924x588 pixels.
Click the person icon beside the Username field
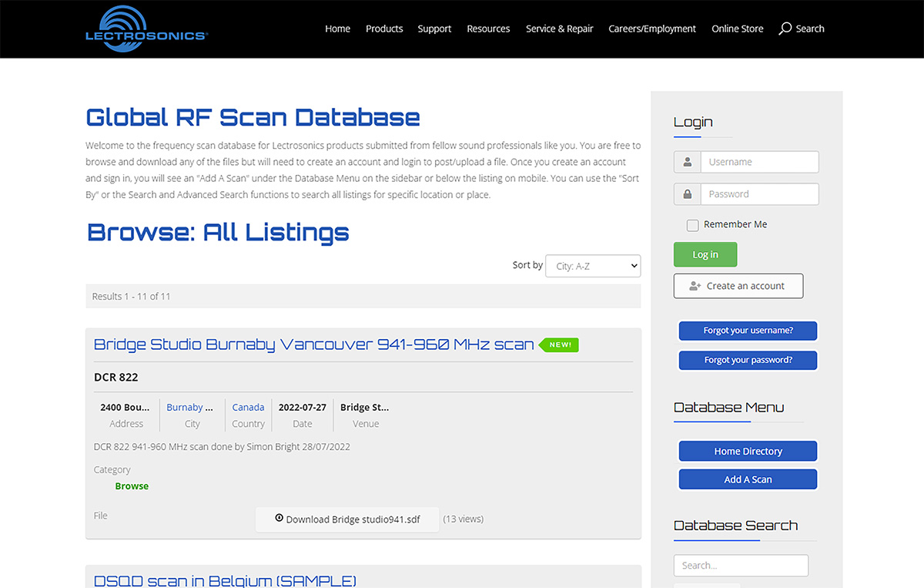pos(687,162)
